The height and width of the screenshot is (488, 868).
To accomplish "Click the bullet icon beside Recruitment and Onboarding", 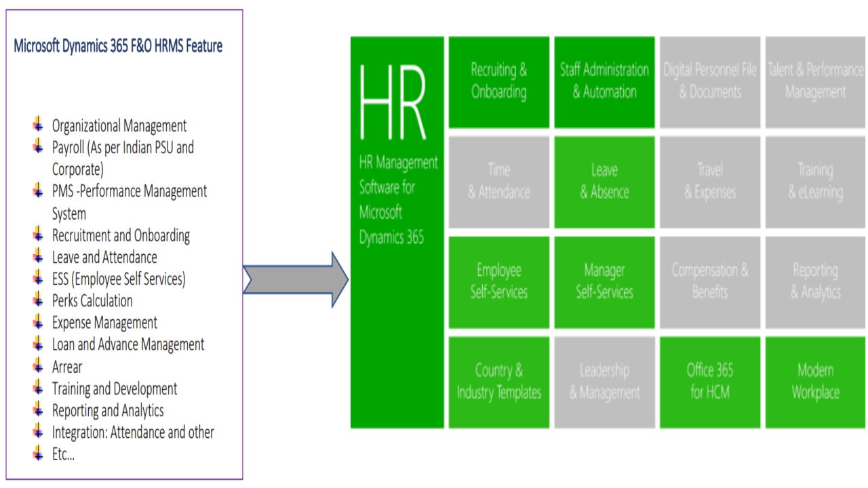I will click(39, 235).
